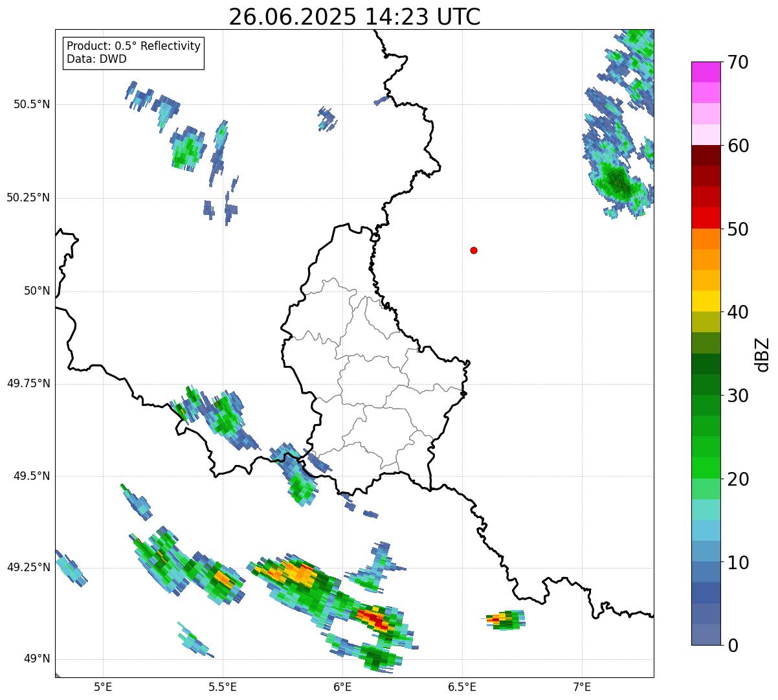
Task: Click the title '26.06.2025 14:23 UTC'
Action: point(355,17)
